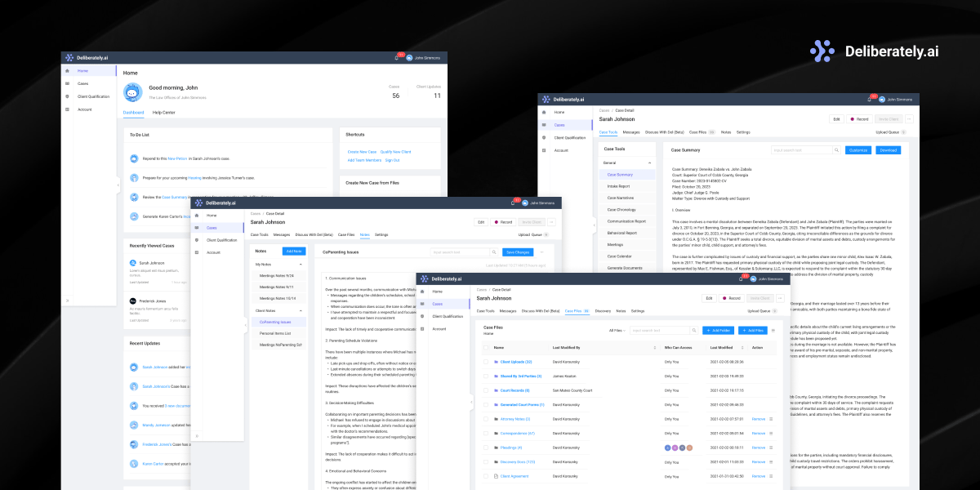The image size is (980, 490).
Task: Click Home icon in Case Summary window sidebar
Action: point(545,112)
